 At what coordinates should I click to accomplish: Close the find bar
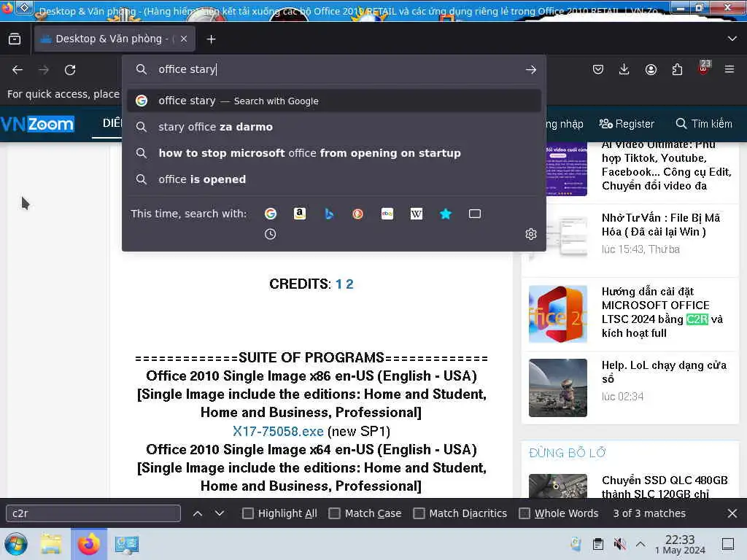coord(732,513)
